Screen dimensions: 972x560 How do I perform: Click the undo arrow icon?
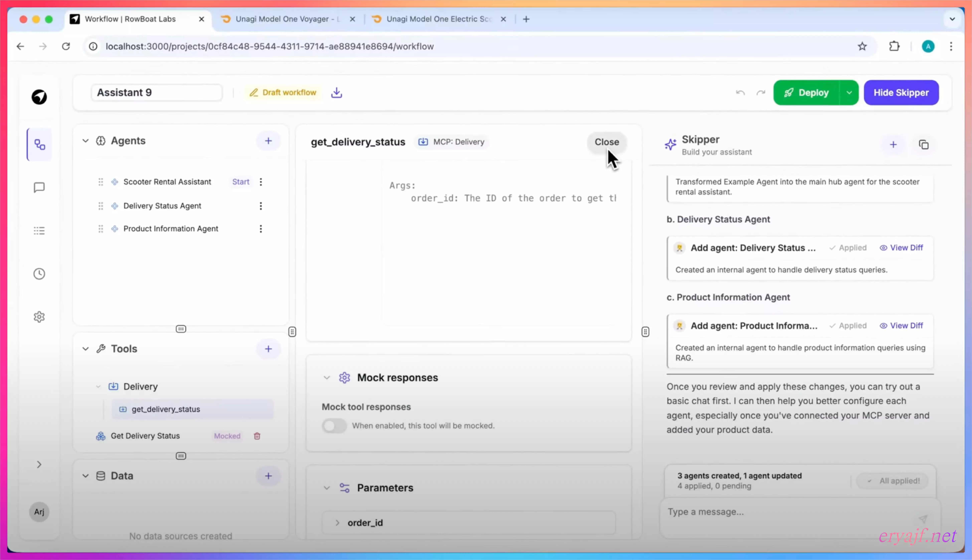(x=740, y=93)
